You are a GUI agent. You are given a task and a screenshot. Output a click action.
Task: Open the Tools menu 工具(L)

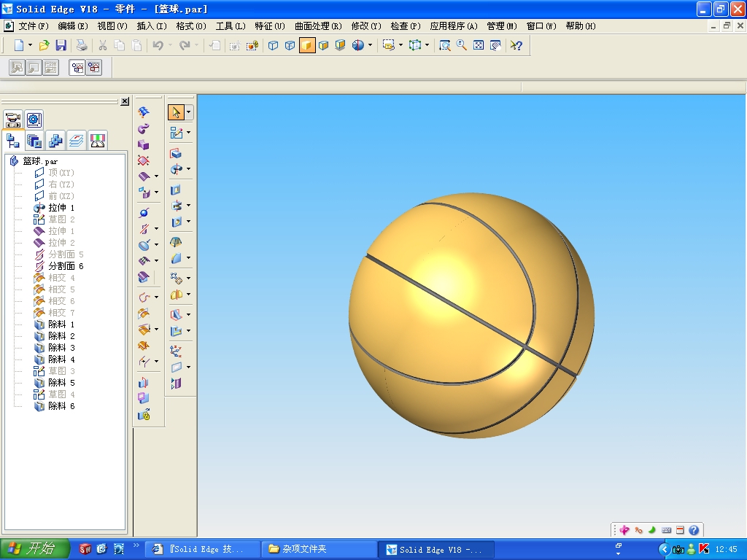[231, 26]
